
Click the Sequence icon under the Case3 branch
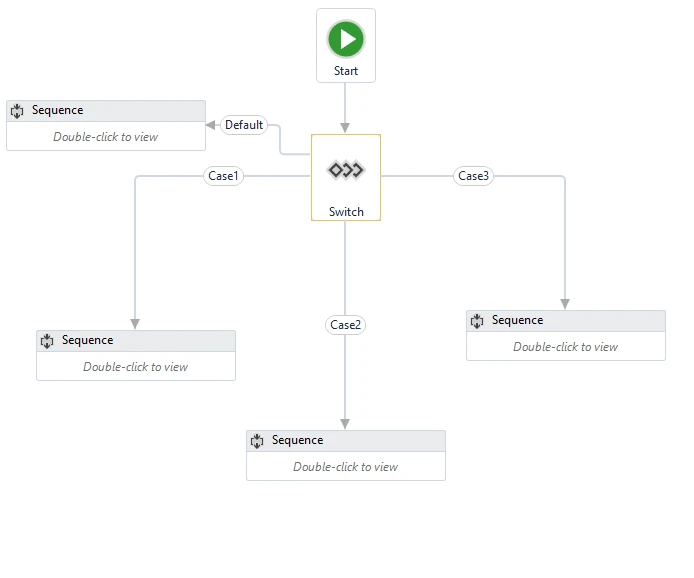pos(477,321)
